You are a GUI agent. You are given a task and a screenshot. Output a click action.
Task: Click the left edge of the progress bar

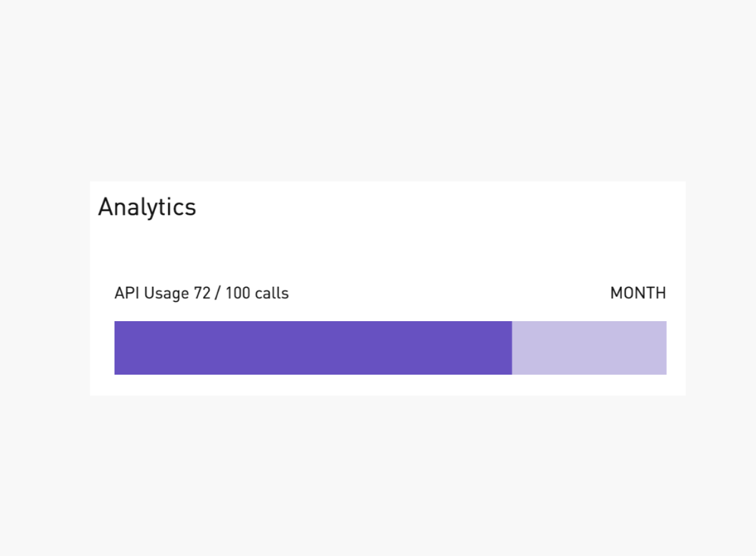[x=117, y=347]
